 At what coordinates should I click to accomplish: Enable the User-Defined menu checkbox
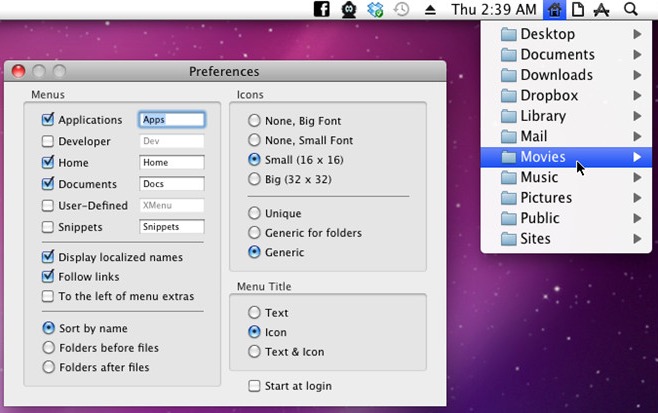point(48,205)
